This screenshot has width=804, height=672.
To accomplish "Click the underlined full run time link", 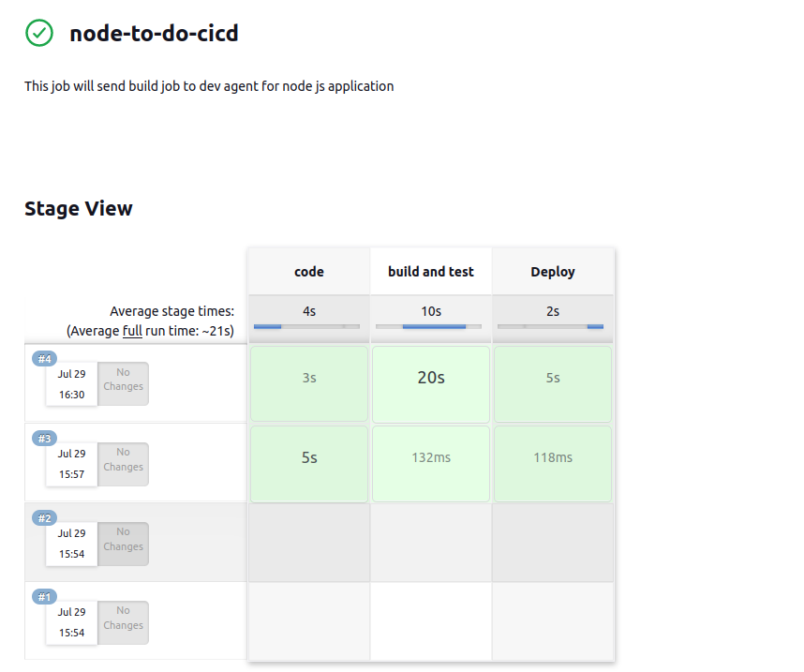I will [132, 331].
